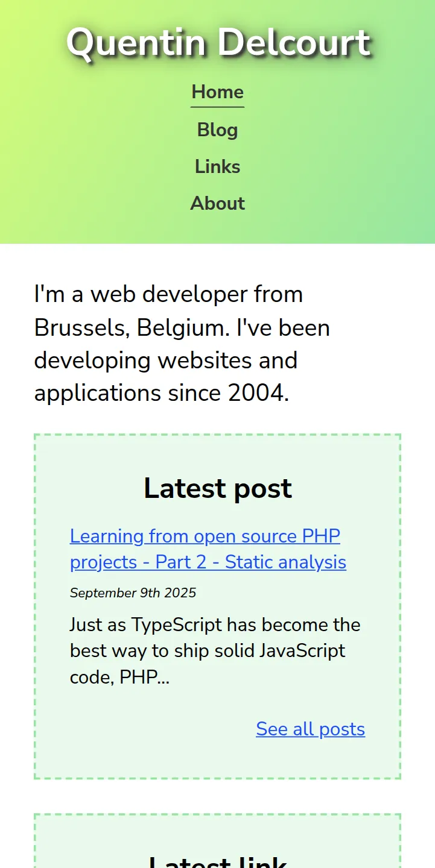Open the About navigation item
Image resolution: width=435 pixels, height=868 pixels.
pyautogui.click(x=217, y=203)
